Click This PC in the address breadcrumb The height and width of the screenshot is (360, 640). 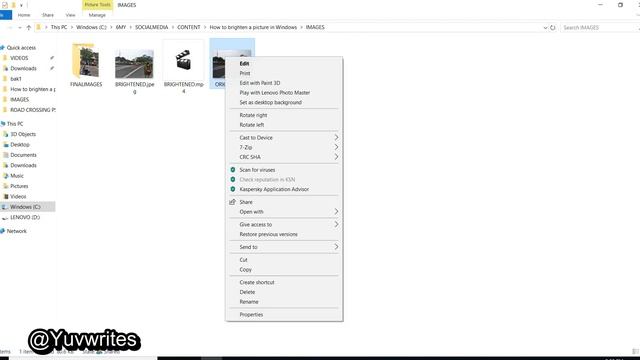click(x=59, y=27)
